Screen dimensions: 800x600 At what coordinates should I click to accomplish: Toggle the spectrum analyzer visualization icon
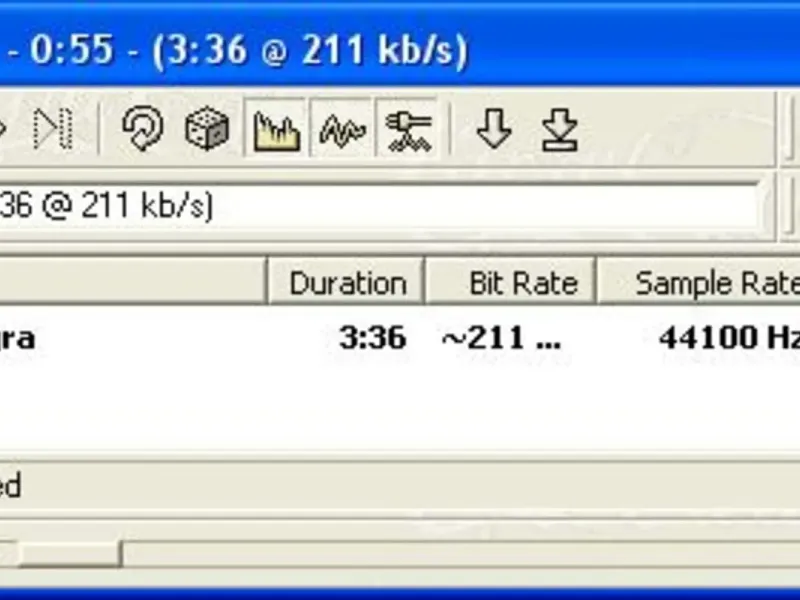[276, 129]
